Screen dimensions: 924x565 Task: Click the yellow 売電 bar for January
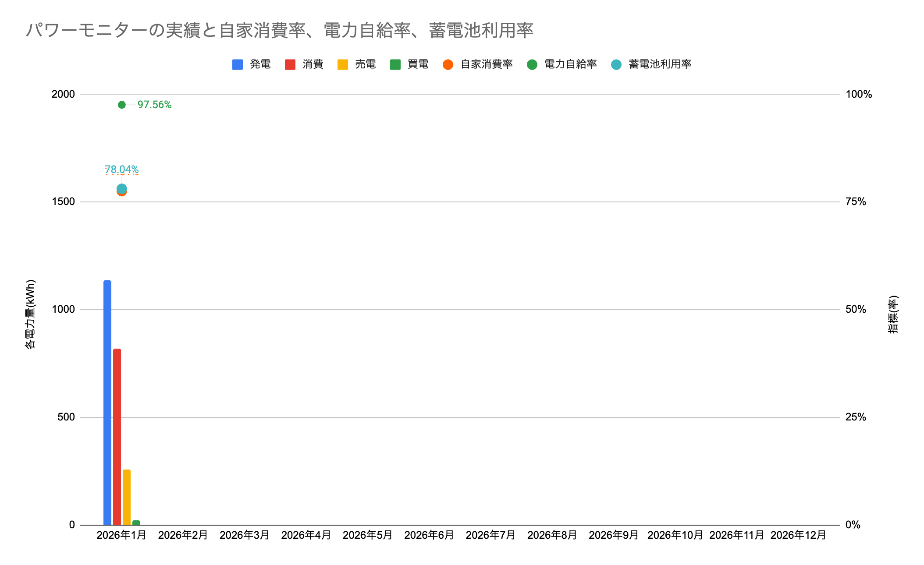pyautogui.click(x=127, y=497)
